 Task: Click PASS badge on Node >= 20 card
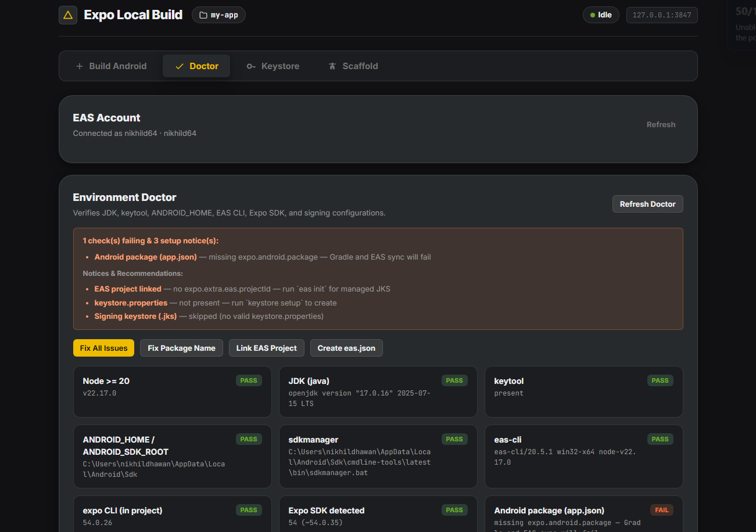tap(249, 381)
